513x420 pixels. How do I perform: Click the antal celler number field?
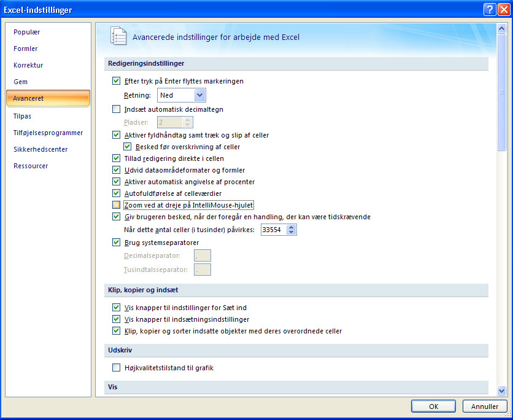click(274, 230)
